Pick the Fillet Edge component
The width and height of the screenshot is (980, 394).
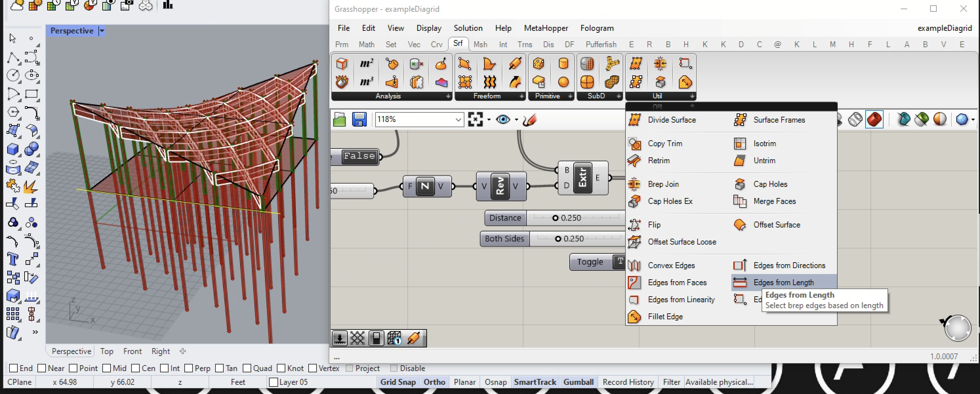[x=656, y=317]
